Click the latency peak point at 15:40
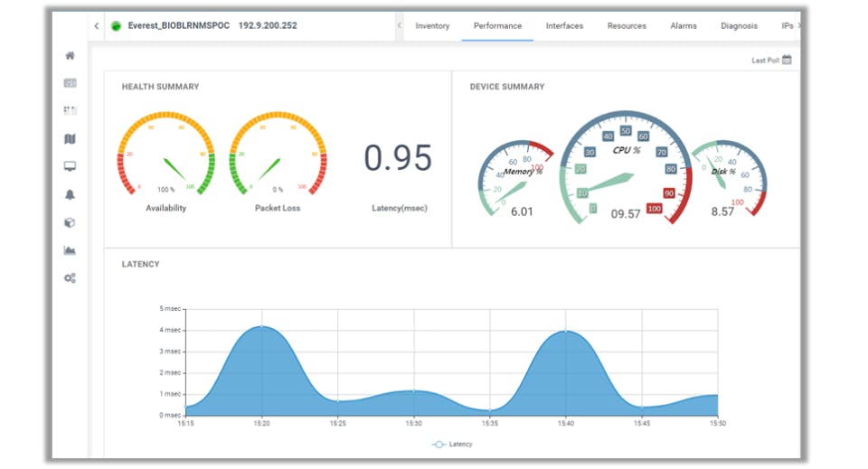Image resolution: width=868 pixels, height=469 pixels. tap(566, 331)
